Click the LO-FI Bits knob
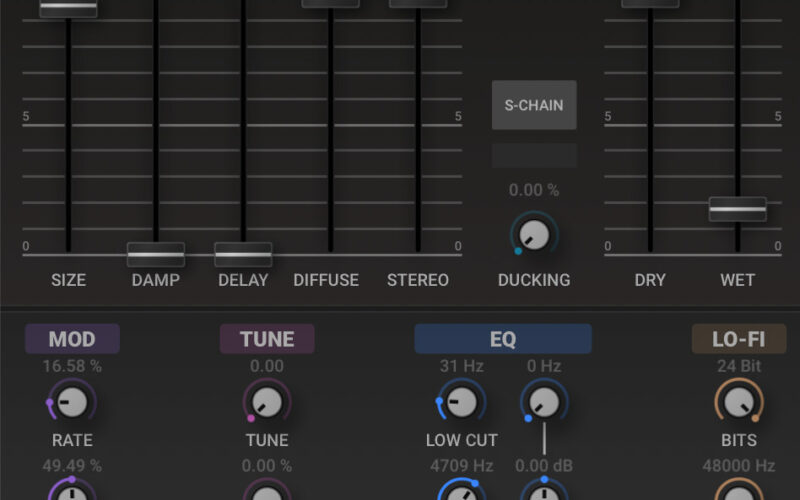Screen dimensions: 800x500 coord(738,403)
